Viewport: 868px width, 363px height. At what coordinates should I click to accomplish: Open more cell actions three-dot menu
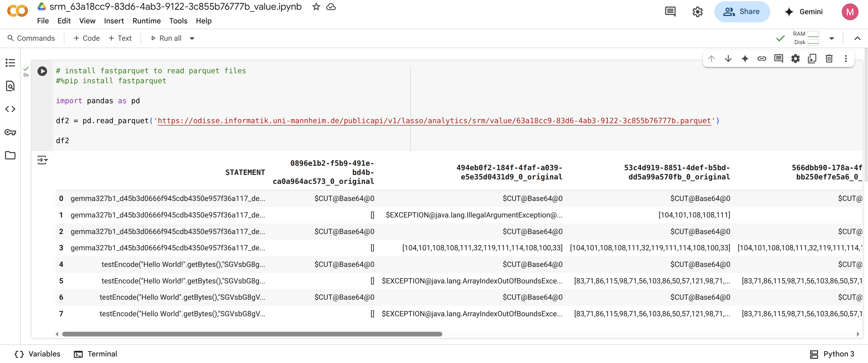point(846,59)
